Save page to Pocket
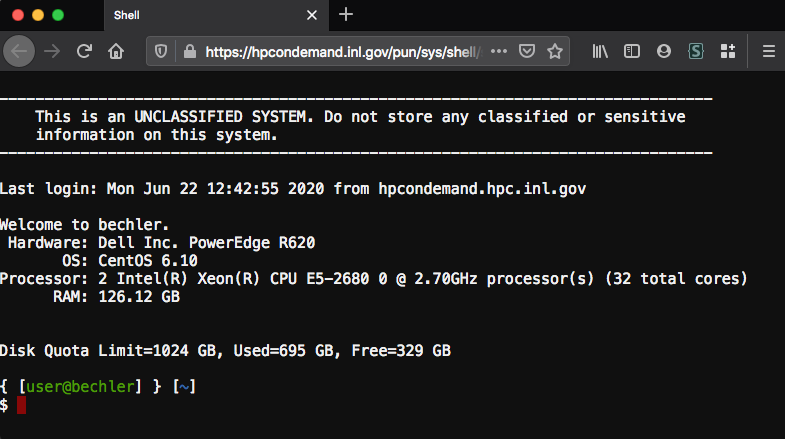This screenshot has width=785, height=439. point(527,51)
